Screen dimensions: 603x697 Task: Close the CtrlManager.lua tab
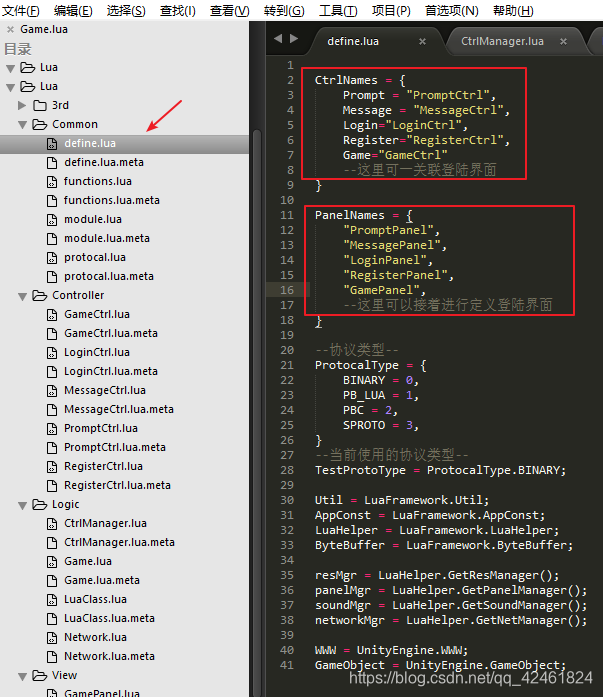click(x=563, y=41)
